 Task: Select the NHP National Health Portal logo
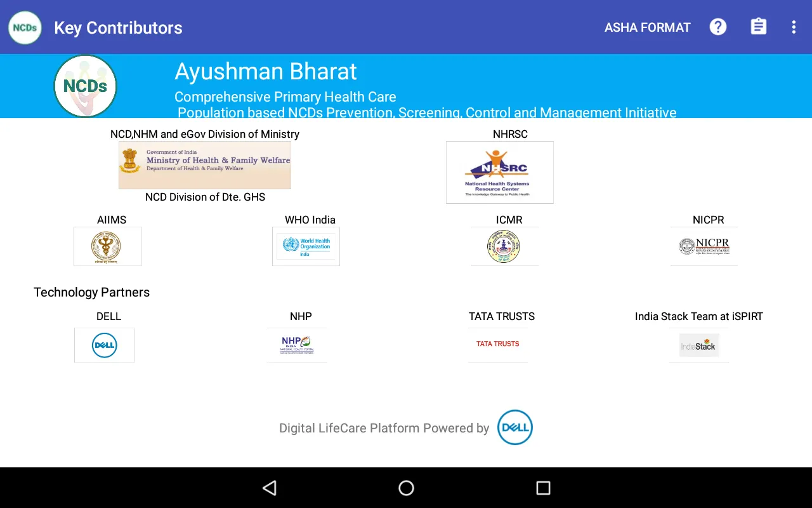pos(297,345)
